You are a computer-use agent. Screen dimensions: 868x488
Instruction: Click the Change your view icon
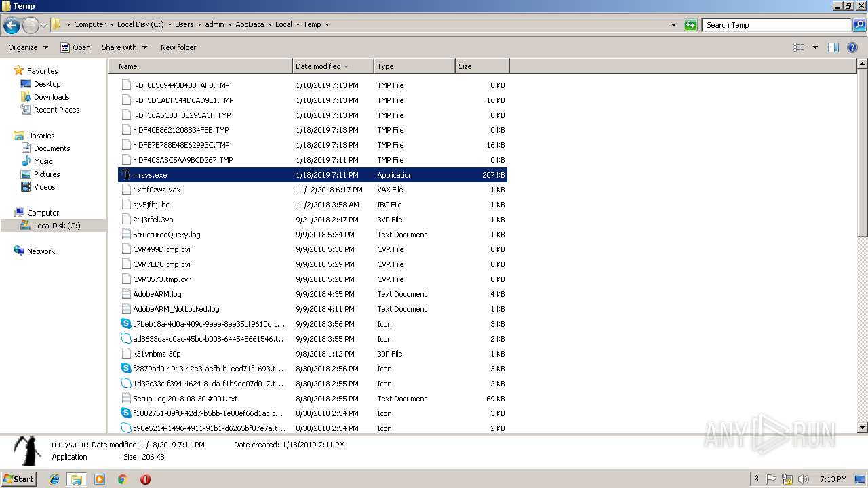[799, 47]
